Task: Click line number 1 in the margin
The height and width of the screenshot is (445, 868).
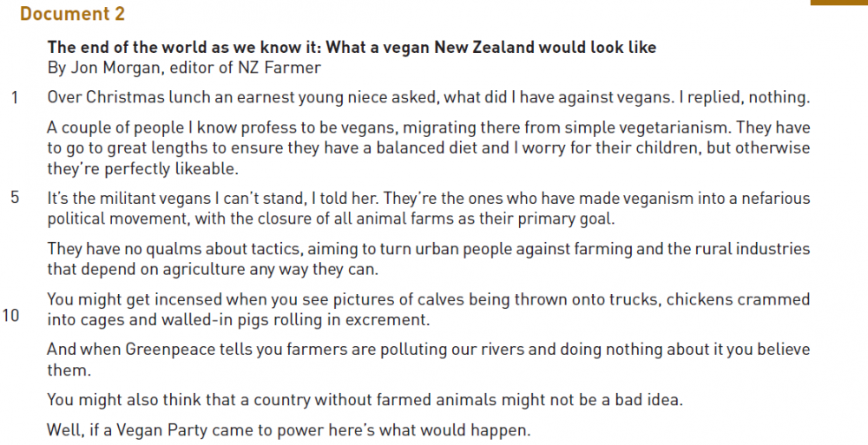Action: [15, 97]
